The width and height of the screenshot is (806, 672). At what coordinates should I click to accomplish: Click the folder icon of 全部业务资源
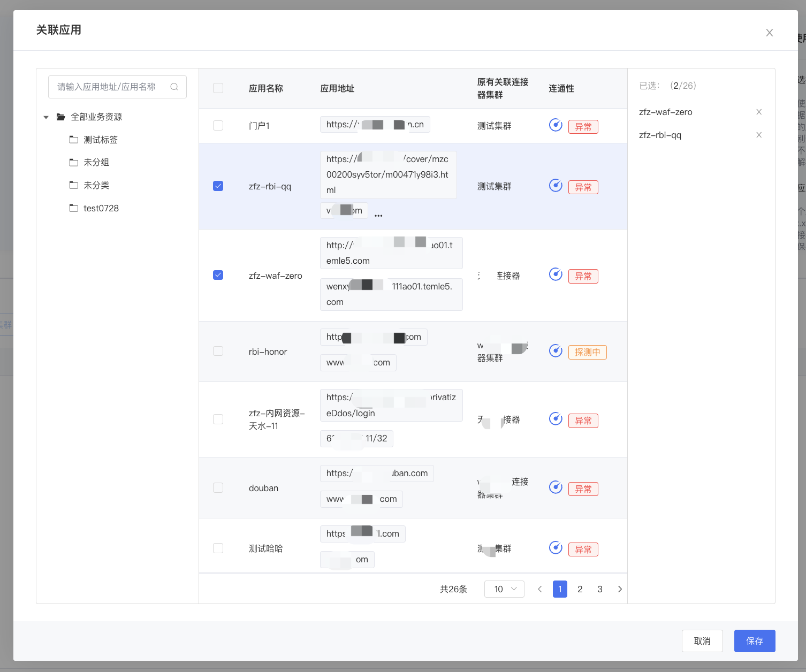click(x=61, y=117)
